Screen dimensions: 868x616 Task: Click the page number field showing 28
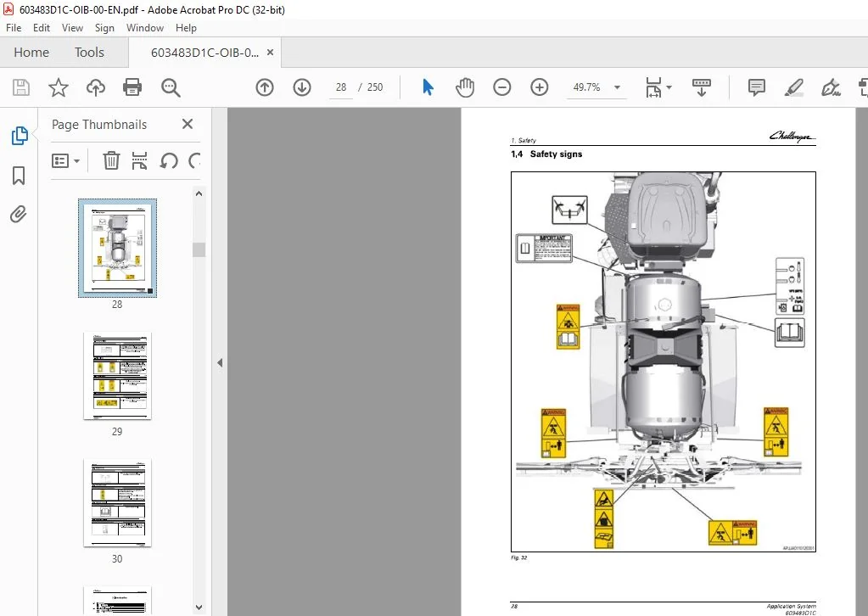341,87
